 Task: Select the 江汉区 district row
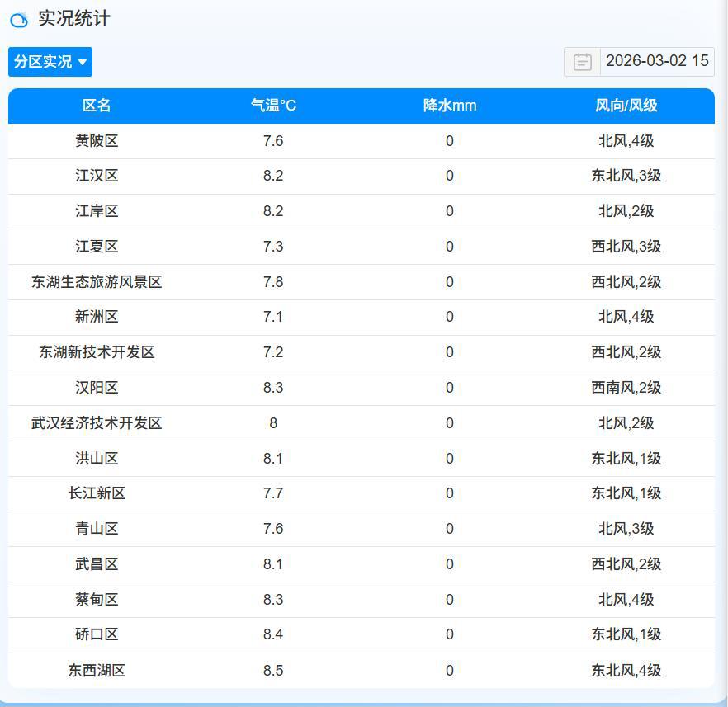97,176
